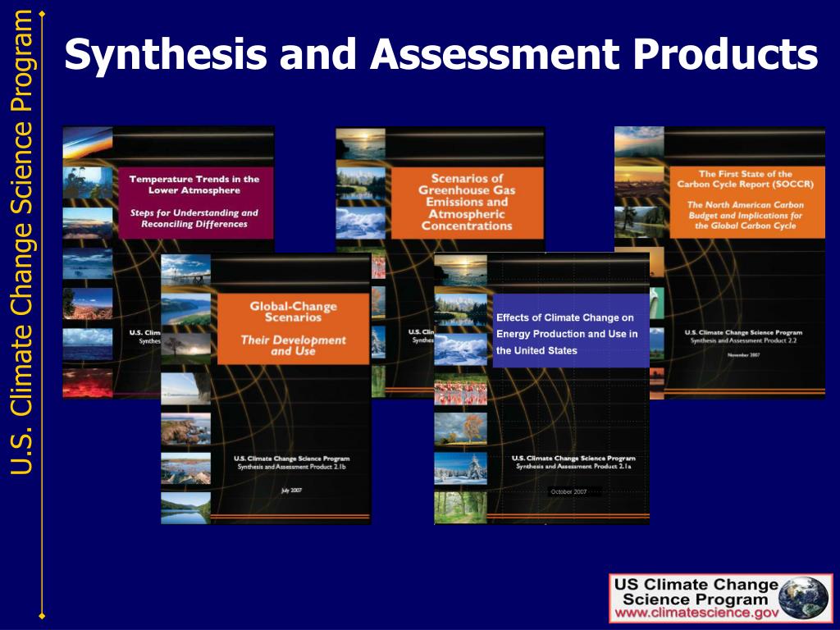Click the autumn tree photo on the Energy cover
The width and height of the screenshot is (840, 630).
click(461, 429)
